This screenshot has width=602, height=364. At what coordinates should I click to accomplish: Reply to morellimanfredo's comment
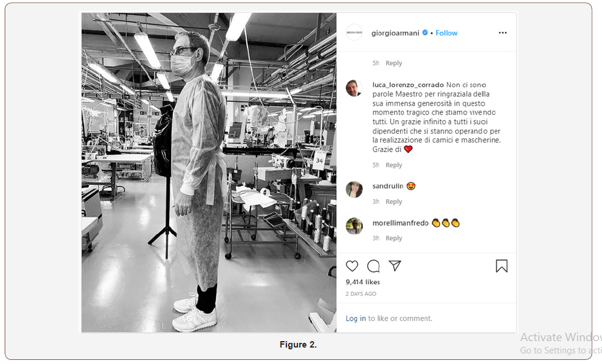point(393,238)
